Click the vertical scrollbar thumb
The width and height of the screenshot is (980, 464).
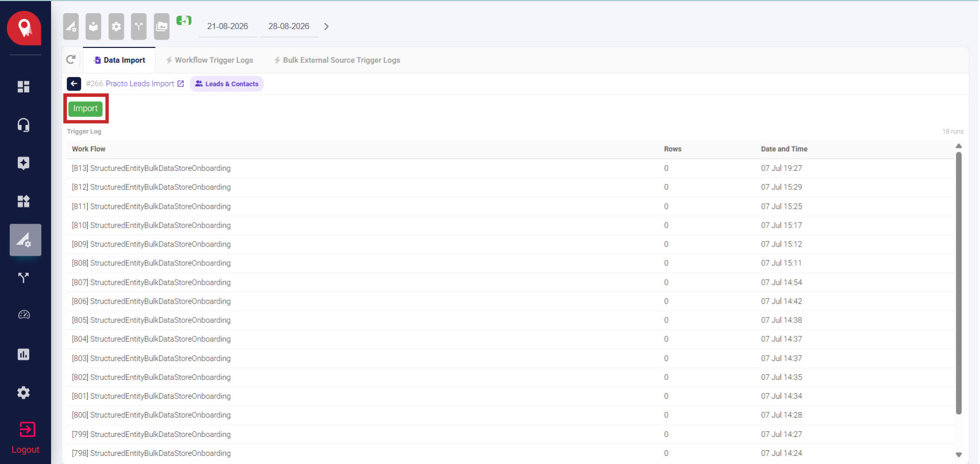click(x=959, y=283)
